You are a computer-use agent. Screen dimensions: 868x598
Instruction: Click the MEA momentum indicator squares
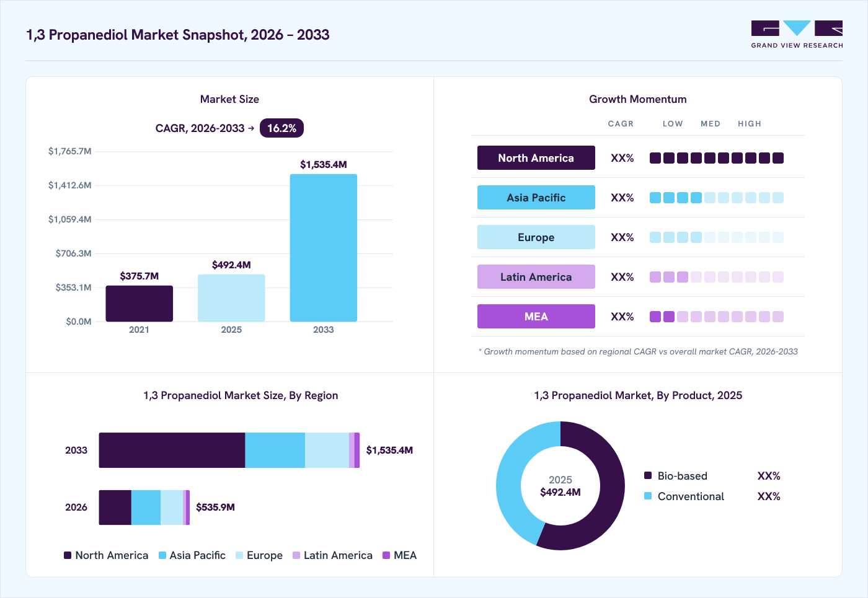[x=717, y=317]
